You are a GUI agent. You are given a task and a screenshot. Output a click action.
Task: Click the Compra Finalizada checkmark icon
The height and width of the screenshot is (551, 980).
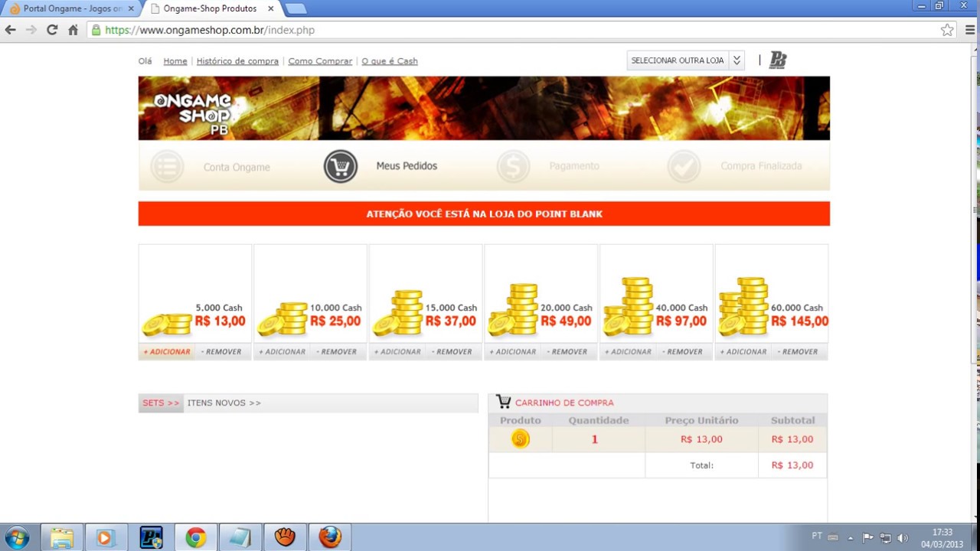click(684, 166)
